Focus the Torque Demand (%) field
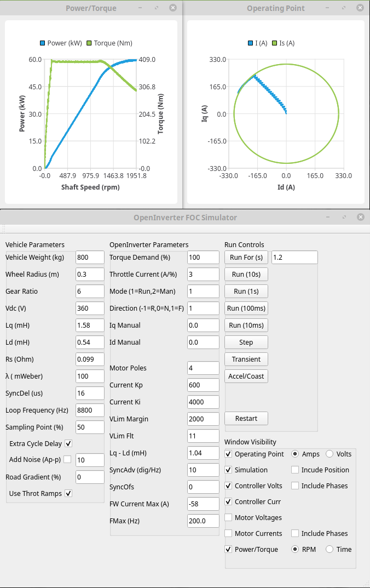The height and width of the screenshot is (588, 370). 203,257
